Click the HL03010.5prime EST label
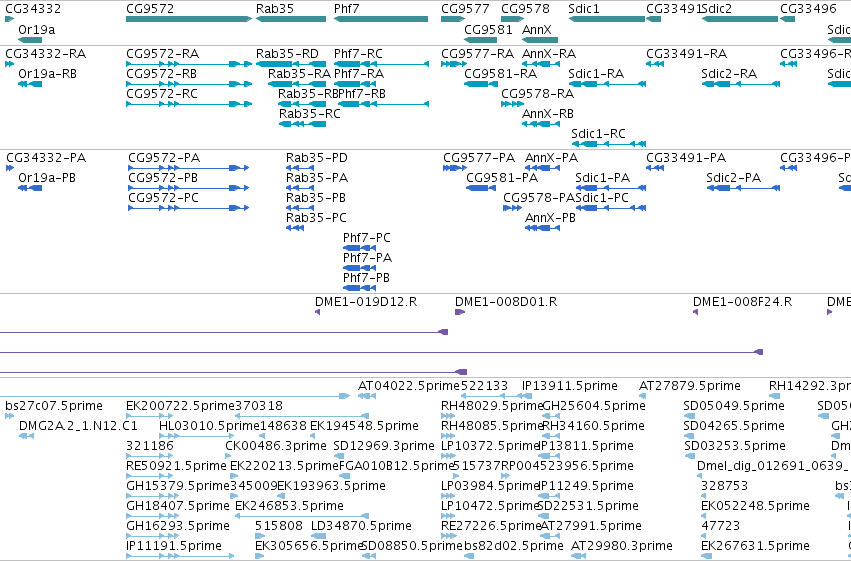The image size is (851, 561). [209, 426]
